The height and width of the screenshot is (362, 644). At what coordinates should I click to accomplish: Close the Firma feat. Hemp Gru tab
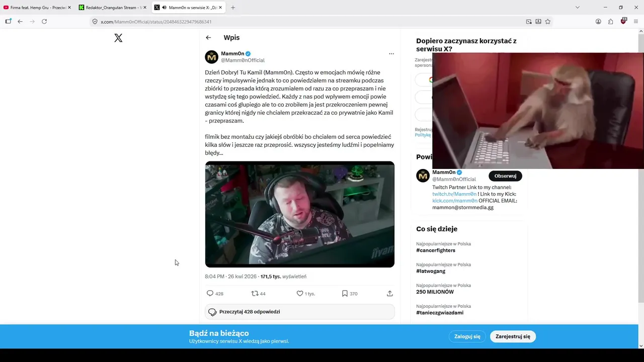[x=69, y=8]
